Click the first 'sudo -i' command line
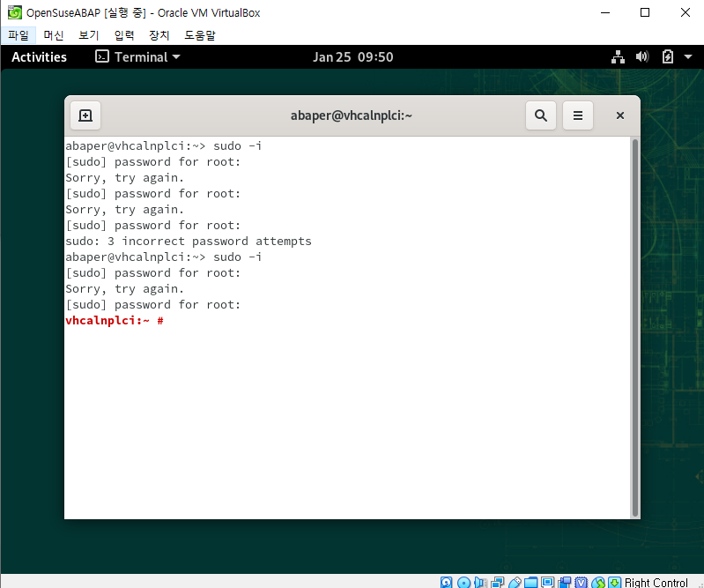Viewport: 704px width, 588px height. point(163,146)
